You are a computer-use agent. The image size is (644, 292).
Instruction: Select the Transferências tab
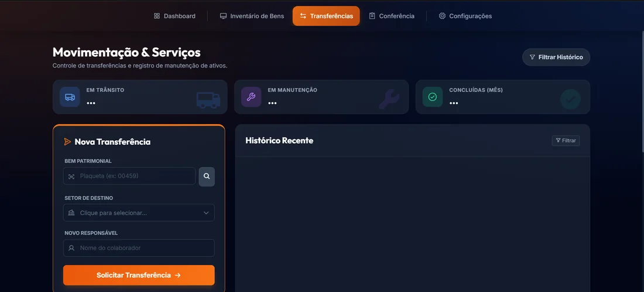coord(326,16)
